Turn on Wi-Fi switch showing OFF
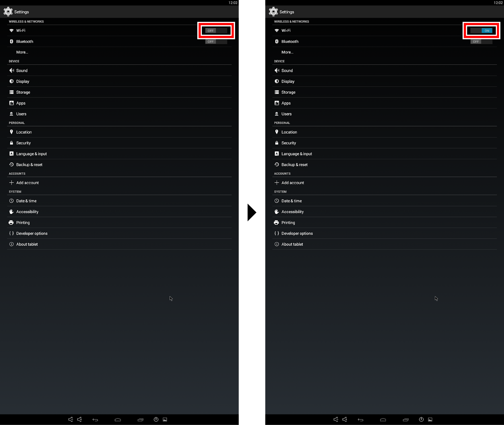The width and height of the screenshot is (504, 425). [216, 31]
